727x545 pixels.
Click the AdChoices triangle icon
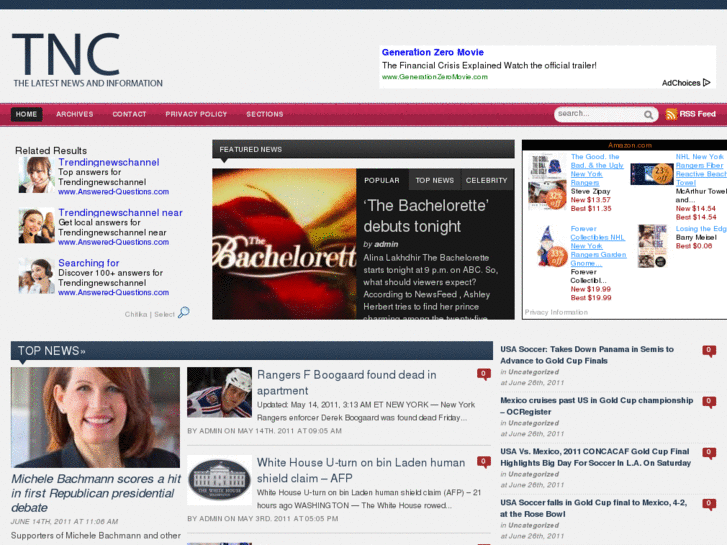click(706, 83)
